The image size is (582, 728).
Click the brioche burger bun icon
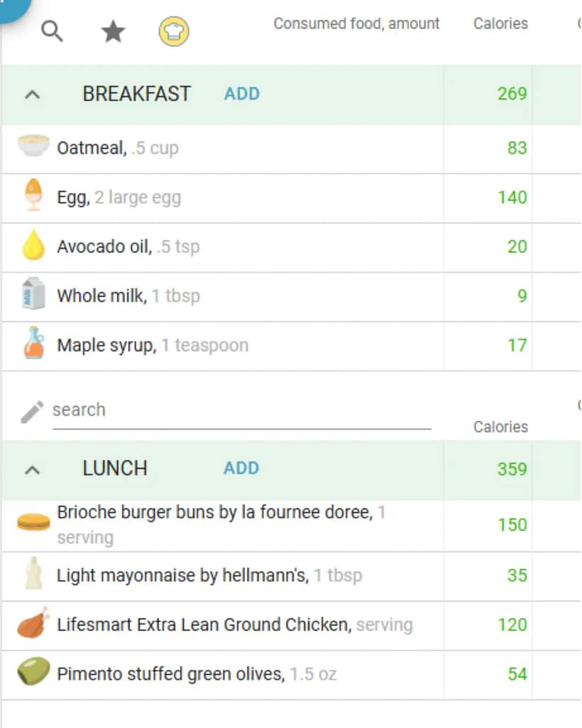pyautogui.click(x=33, y=523)
